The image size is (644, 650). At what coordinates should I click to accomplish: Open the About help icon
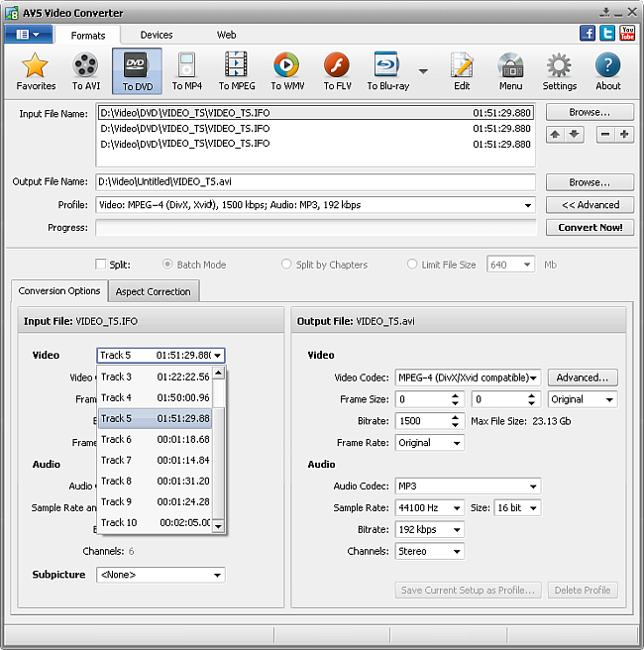[608, 71]
